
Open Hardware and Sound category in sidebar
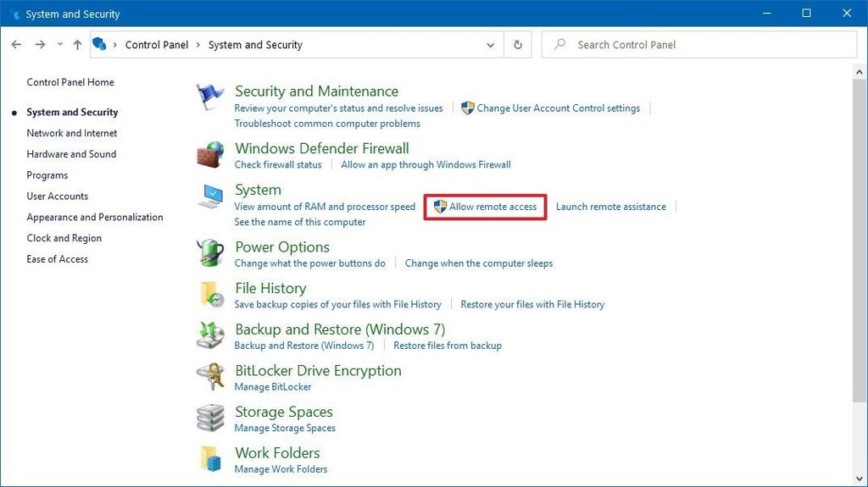71,154
